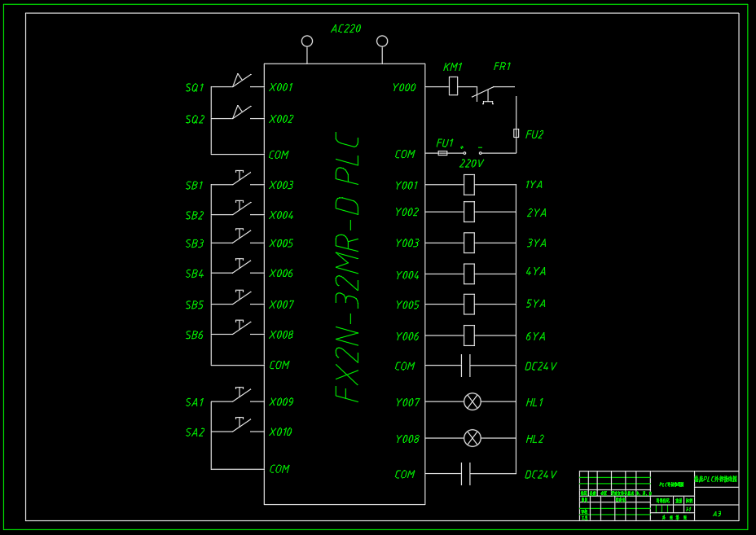Viewport: 756px width, 535px height.
Task: Select the 3YA solenoid coil box
Action: [x=468, y=243]
